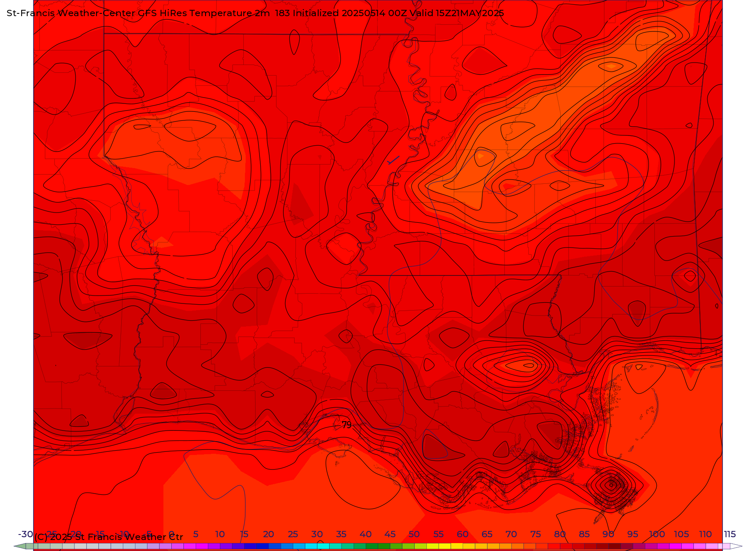Click the 50 label on the color scale
Image resolution: width=756 pixels, height=551 pixels.
click(x=414, y=534)
